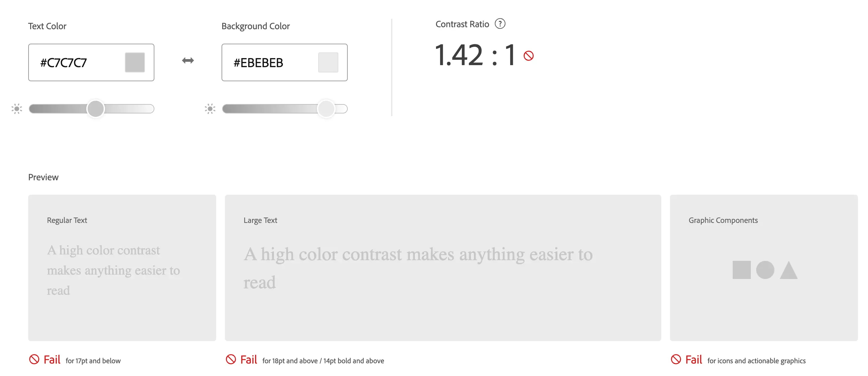
Task: Open the text color swatch picker
Action: pyautogui.click(x=135, y=62)
